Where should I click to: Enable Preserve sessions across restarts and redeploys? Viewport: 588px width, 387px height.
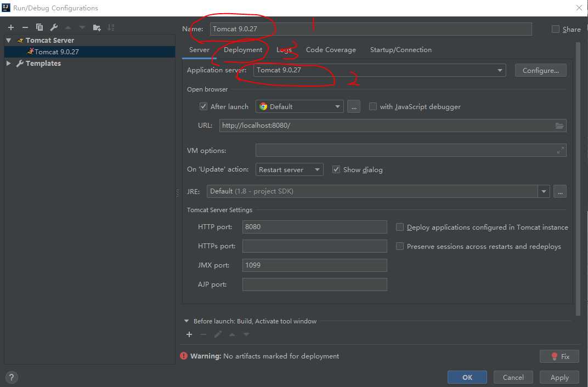coord(400,246)
